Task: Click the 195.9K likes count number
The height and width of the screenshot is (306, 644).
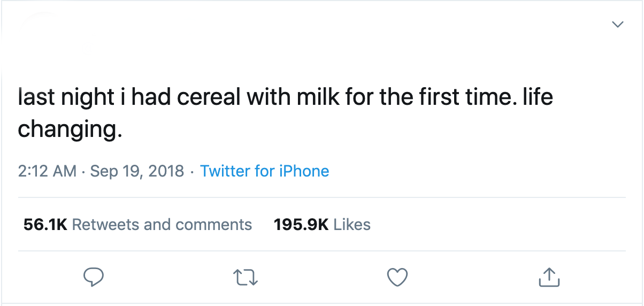Action: click(x=301, y=224)
